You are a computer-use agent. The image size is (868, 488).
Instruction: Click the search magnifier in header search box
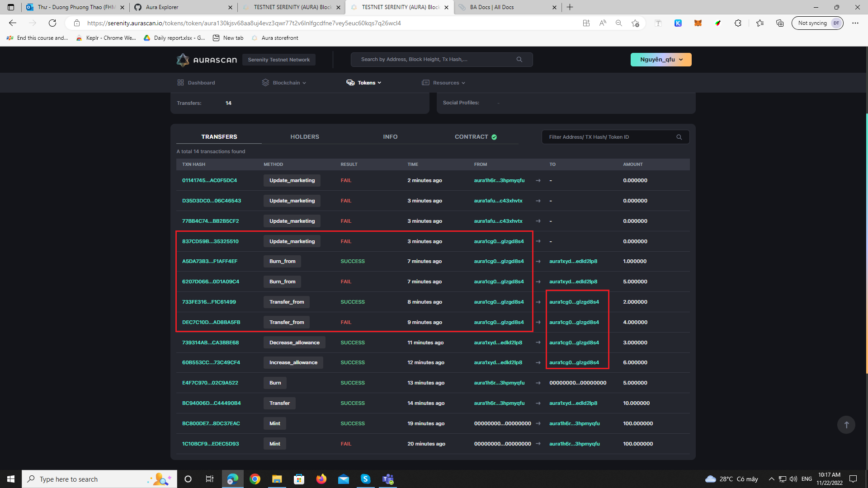pyautogui.click(x=519, y=60)
